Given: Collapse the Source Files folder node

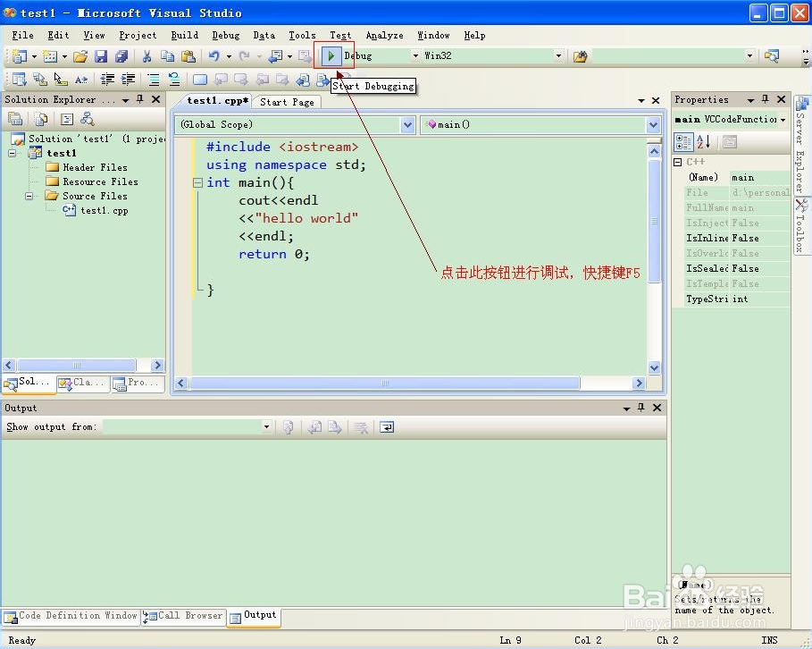Looking at the screenshot, I should [x=29, y=196].
